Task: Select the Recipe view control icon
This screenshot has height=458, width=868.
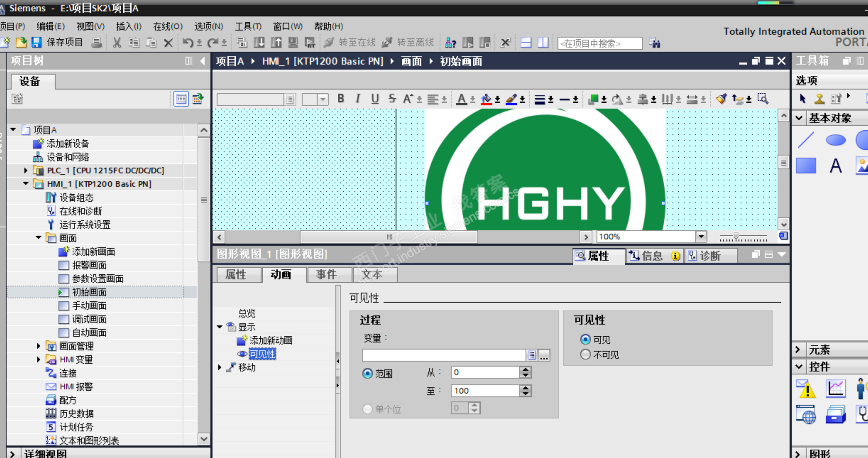Action: 836,414
